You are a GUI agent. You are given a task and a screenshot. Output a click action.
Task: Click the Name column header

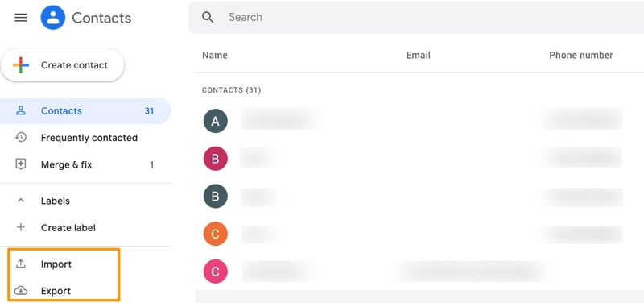tap(215, 55)
